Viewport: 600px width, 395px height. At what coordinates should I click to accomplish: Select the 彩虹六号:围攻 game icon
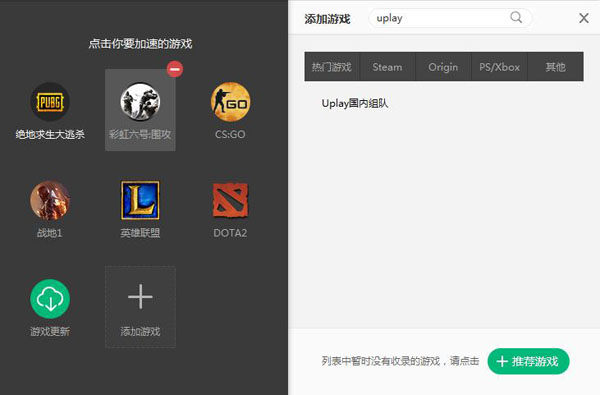tap(140, 102)
